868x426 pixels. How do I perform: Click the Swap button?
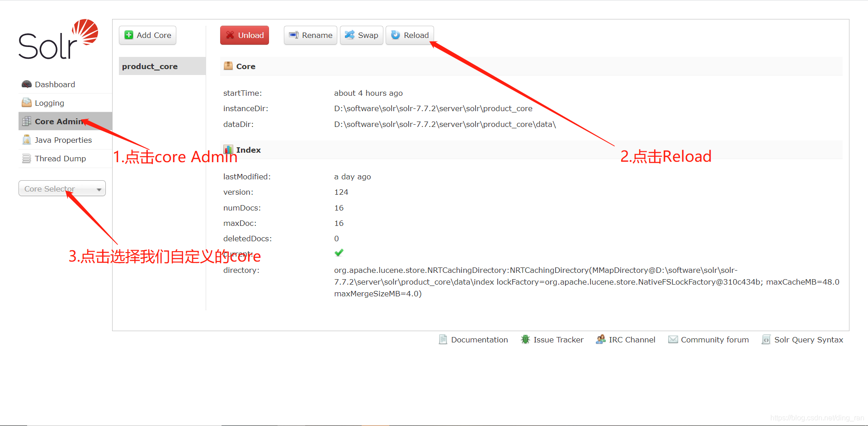pos(362,35)
